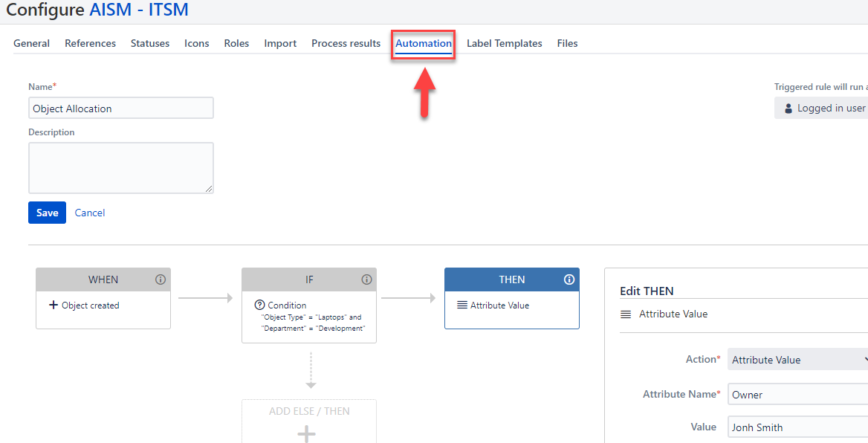Click list icon in Edit THEN panel

tap(626, 314)
